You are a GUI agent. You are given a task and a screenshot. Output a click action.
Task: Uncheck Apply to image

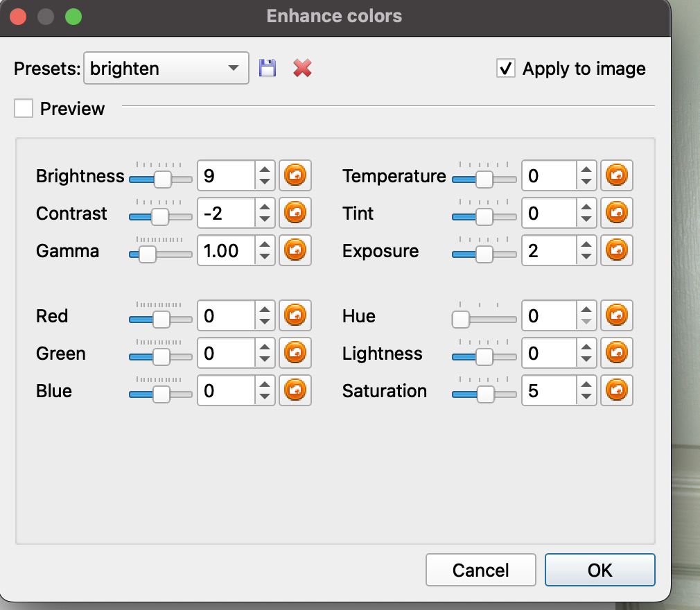pyautogui.click(x=507, y=69)
